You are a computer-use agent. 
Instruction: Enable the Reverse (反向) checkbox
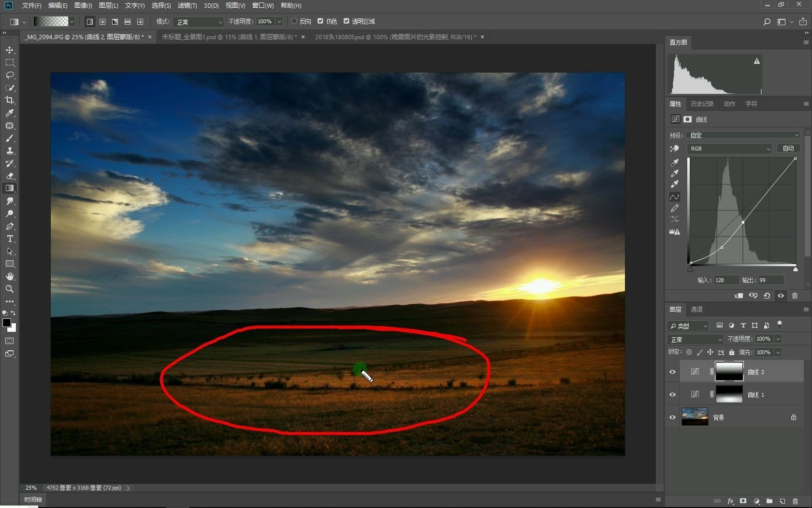294,21
